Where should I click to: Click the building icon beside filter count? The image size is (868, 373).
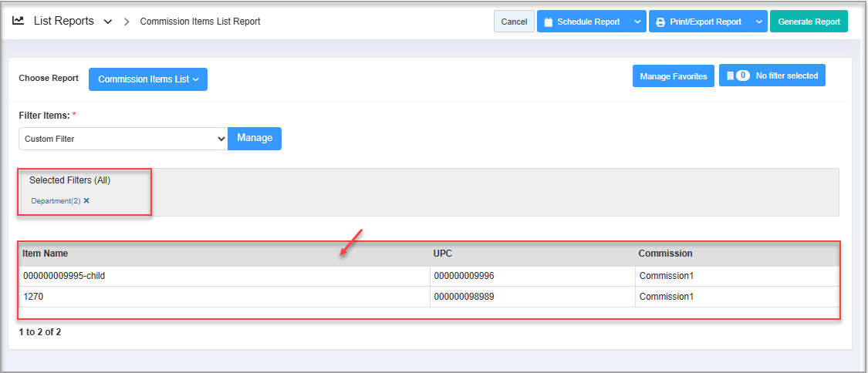[x=730, y=76]
